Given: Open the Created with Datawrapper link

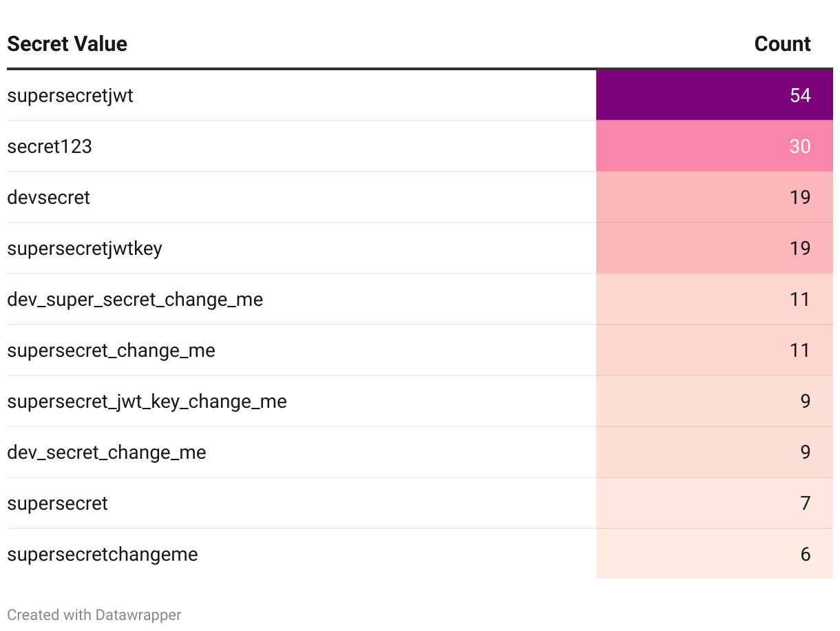Looking at the screenshot, I should 94,614.
